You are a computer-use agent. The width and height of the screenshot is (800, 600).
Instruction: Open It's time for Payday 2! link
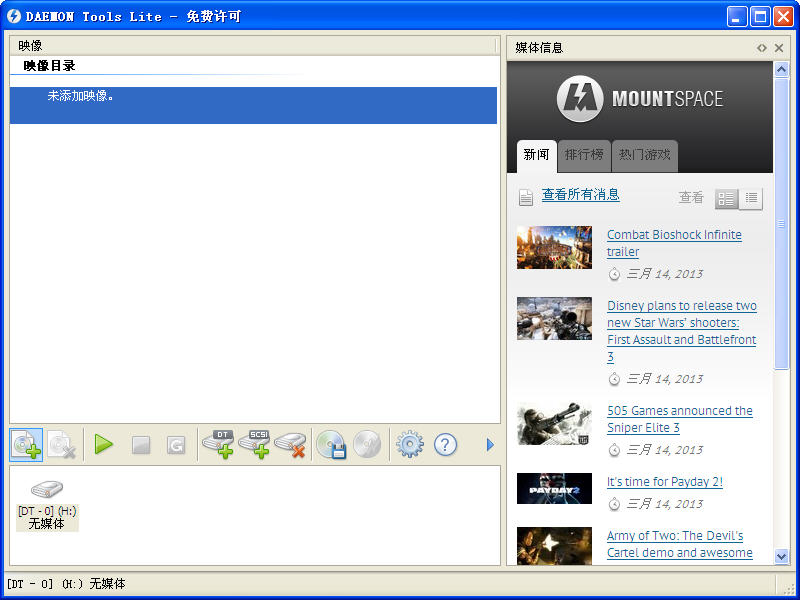pos(665,482)
